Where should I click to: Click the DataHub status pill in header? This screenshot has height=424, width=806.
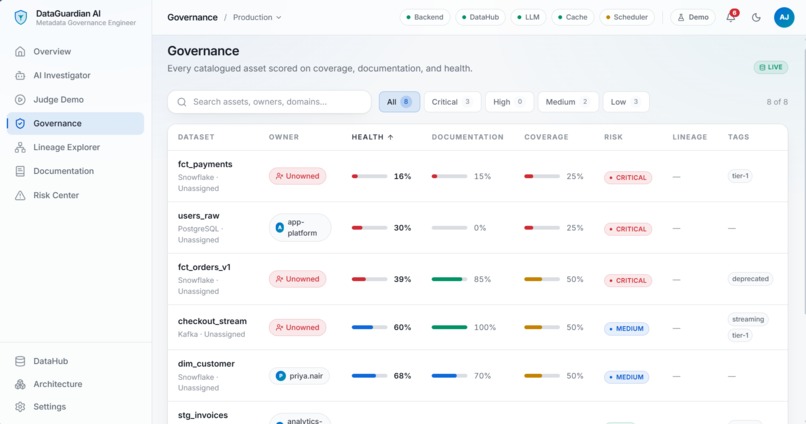click(480, 17)
